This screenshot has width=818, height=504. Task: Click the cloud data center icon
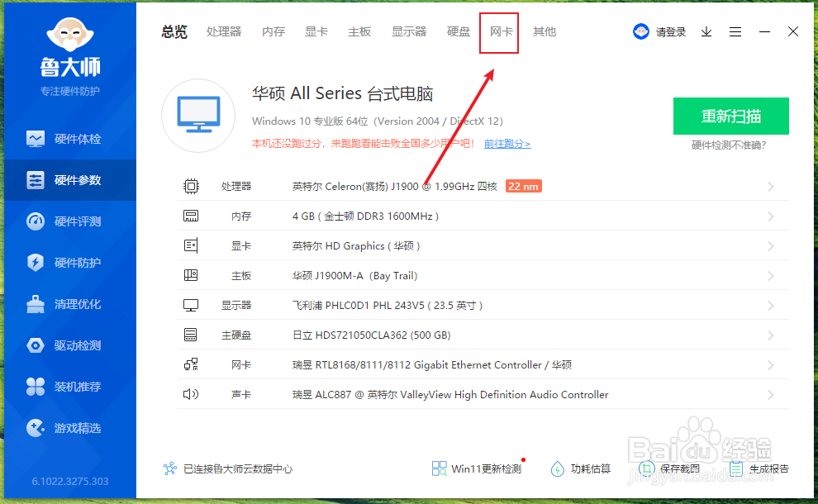170,468
